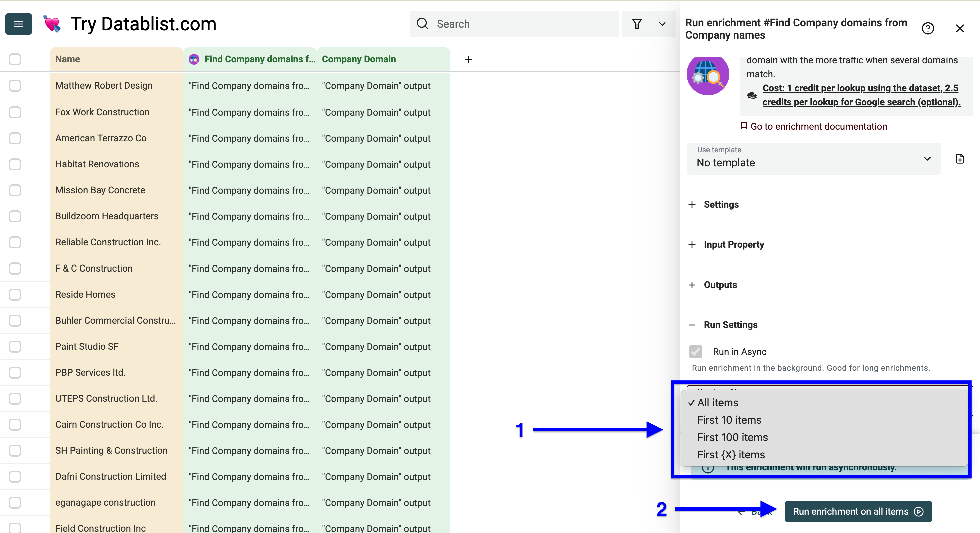Check the Buildzoom Headquarters row

(x=15, y=216)
